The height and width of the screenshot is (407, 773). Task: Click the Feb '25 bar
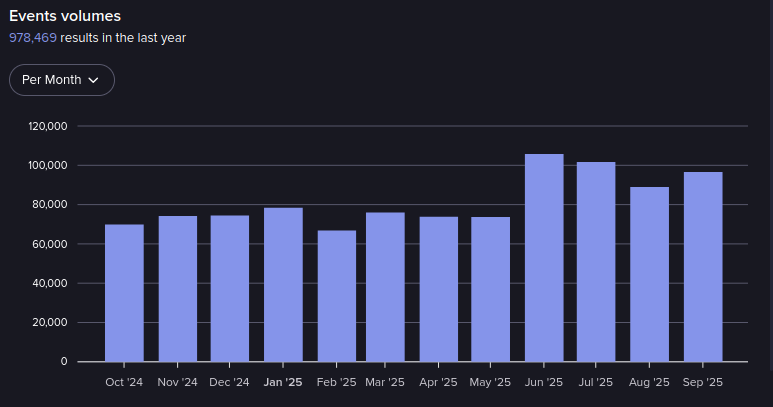pyautogui.click(x=337, y=296)
